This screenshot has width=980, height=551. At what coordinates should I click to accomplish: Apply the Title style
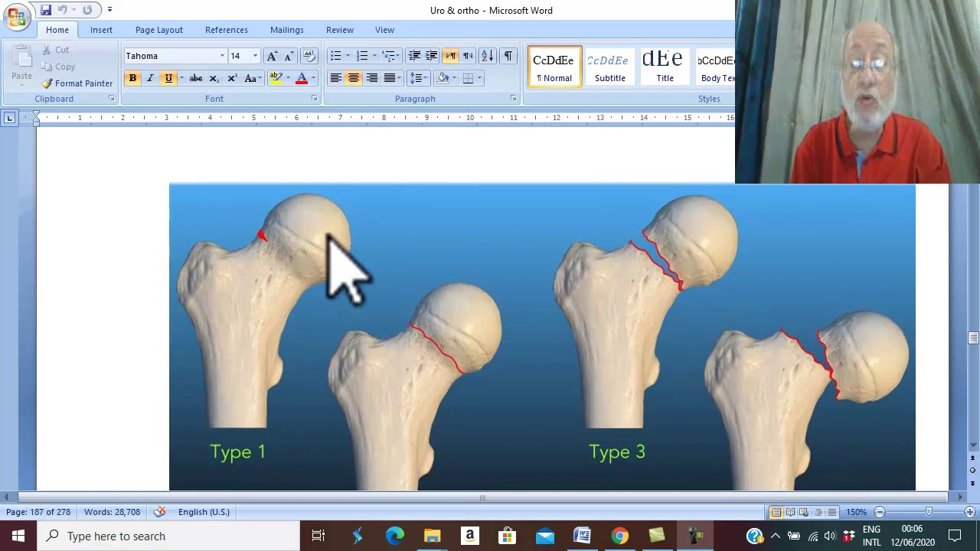coord(665,67)
